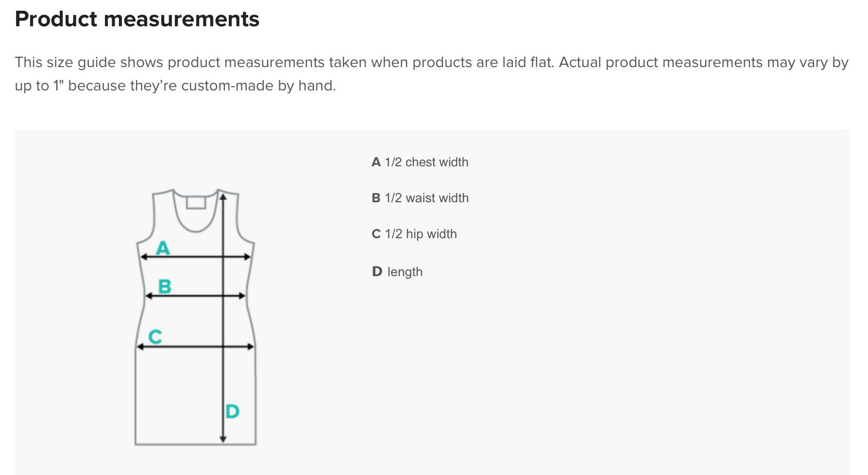Click the bottom arrowhead of the length arrow
868x475 pixels.
[223, 439]
